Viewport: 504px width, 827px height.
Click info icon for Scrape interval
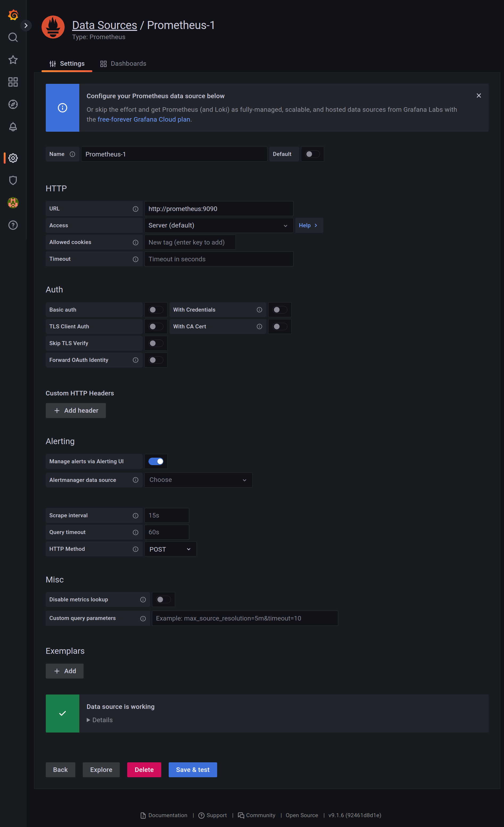click(135, 515)
